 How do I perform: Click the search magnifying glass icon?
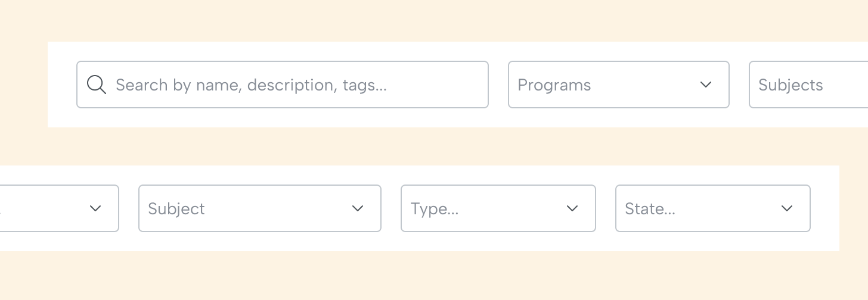97,85
